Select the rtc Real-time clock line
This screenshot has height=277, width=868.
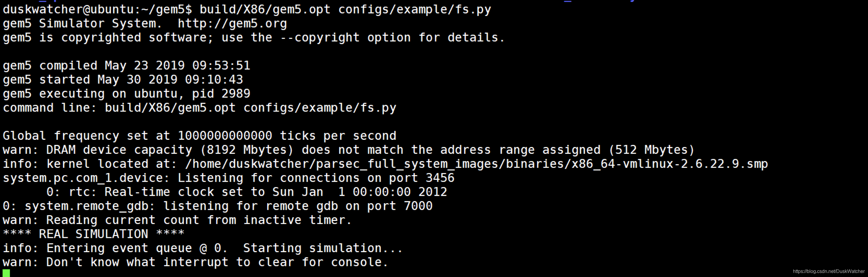coord(247,192)
